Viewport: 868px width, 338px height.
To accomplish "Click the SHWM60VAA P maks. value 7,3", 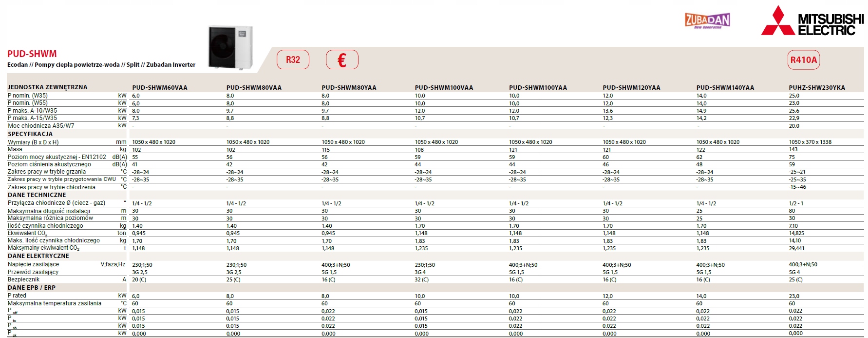I will (135, 118).
